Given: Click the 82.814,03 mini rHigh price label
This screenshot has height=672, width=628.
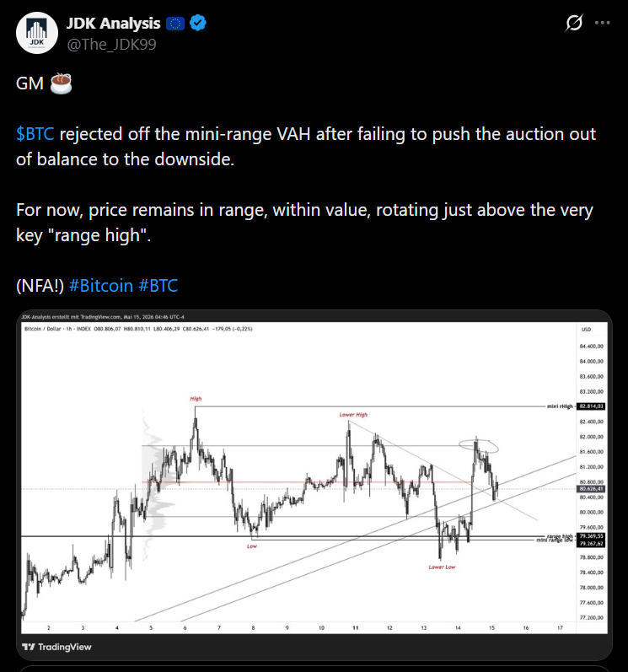Looking at the screenshot, I should point(591,406).
